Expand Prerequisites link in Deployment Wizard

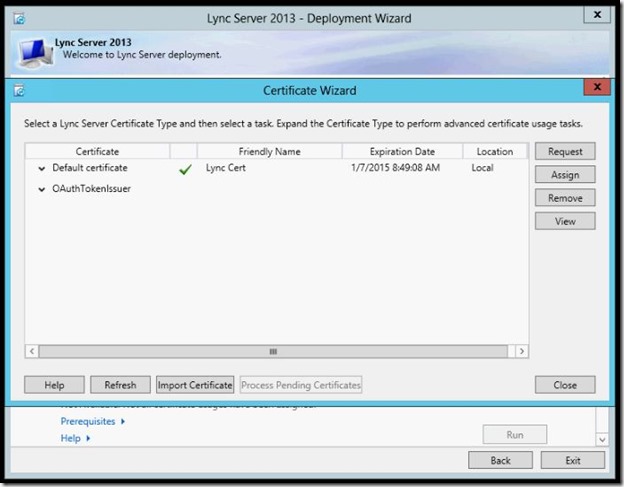pos(92,421)
